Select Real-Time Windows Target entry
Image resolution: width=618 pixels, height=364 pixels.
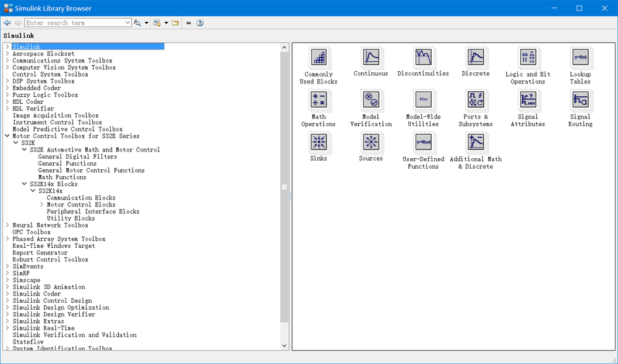pos(54,246)
